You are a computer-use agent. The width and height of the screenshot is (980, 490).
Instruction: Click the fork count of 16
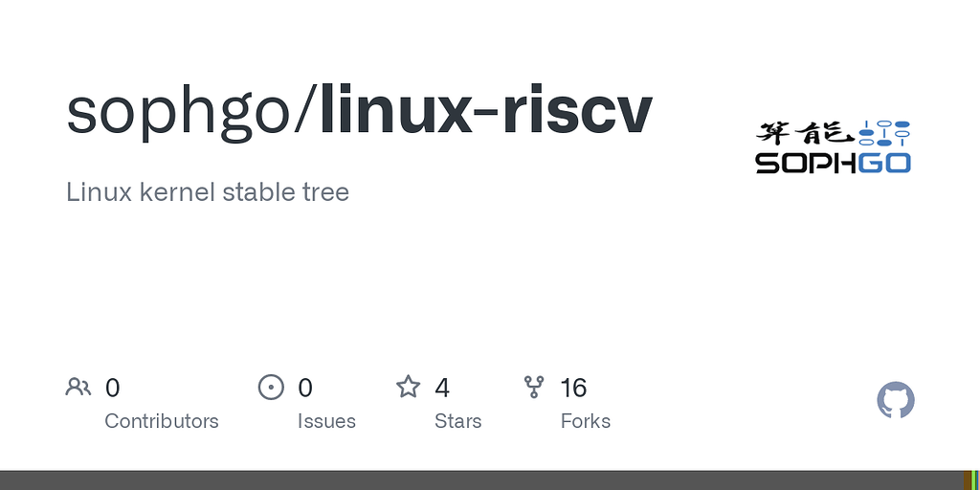tap(573, 388)
